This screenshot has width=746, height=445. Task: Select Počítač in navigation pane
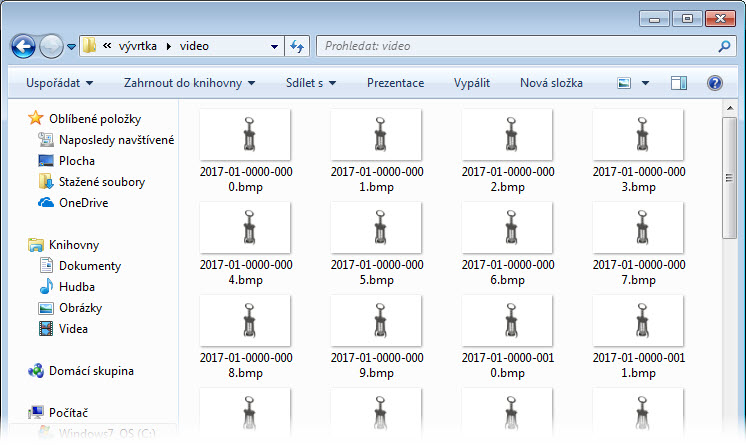(x=69, y=413)
